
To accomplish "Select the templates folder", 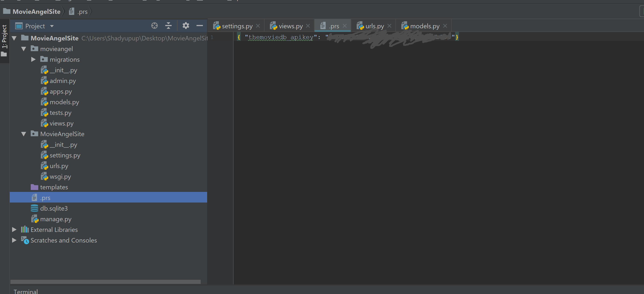I will click(x=54, y=187).
